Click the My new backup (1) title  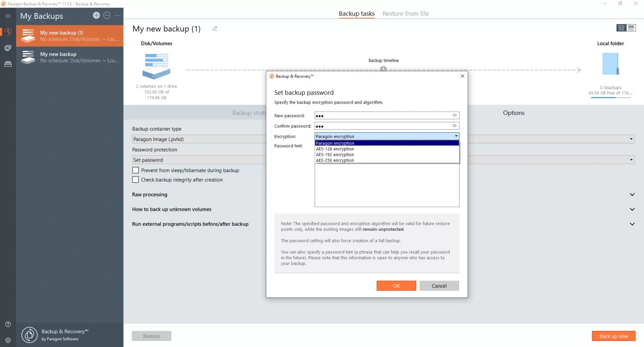click(166, 29)
